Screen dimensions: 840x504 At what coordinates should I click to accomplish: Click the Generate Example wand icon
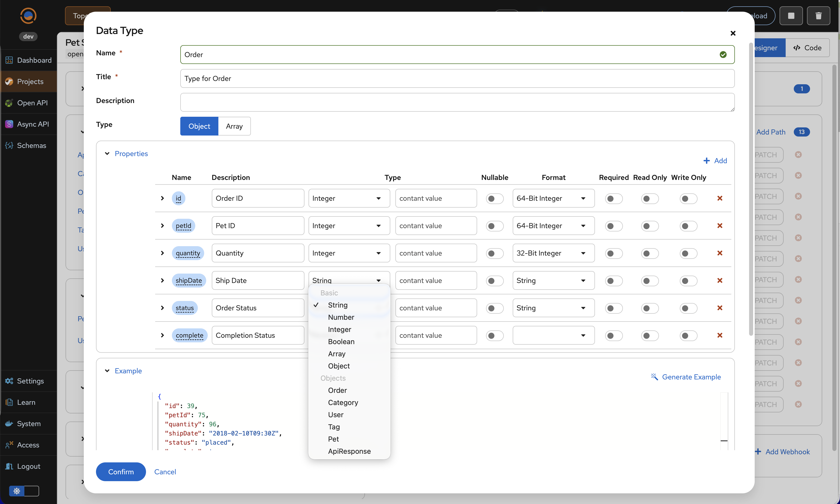[x=654, y=377]
